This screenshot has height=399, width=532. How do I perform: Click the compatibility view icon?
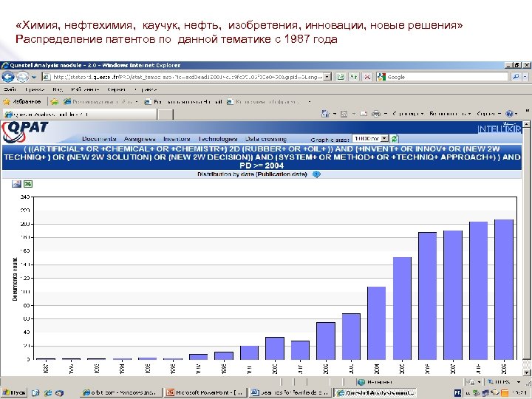point(341,77)
